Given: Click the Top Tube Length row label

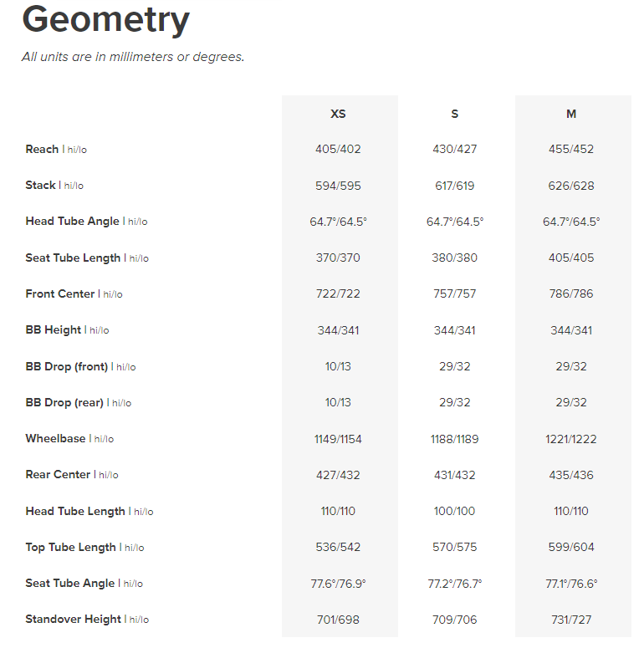Looking at the screenshot, I should (70, 547).
